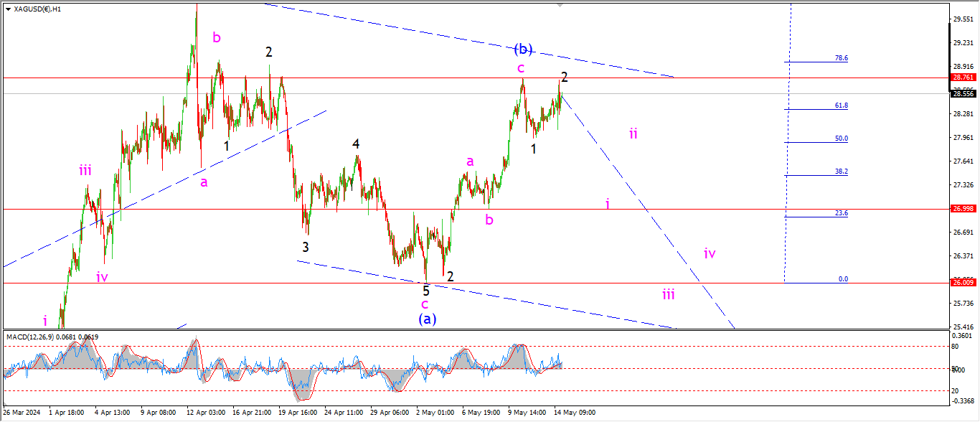Select the 38.2 Fibonacci level label

(x=842, y=172)
